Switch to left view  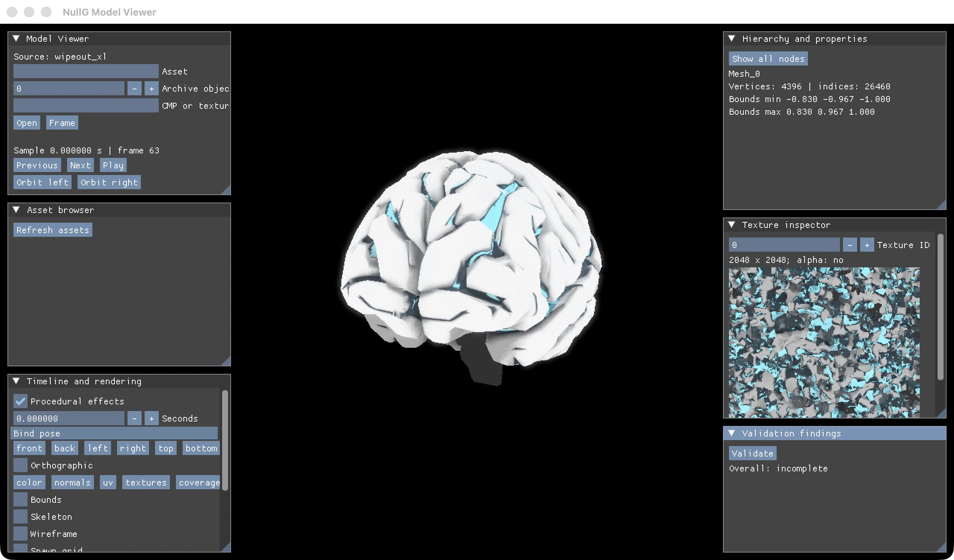click(x=98, y=448)
